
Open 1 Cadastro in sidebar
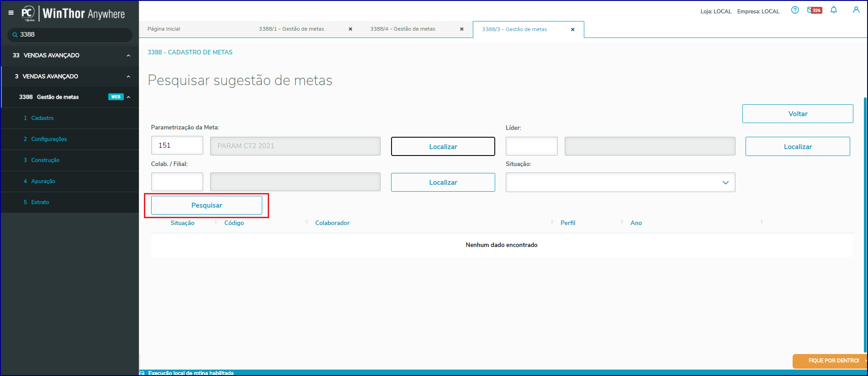(x=70, y=118)
